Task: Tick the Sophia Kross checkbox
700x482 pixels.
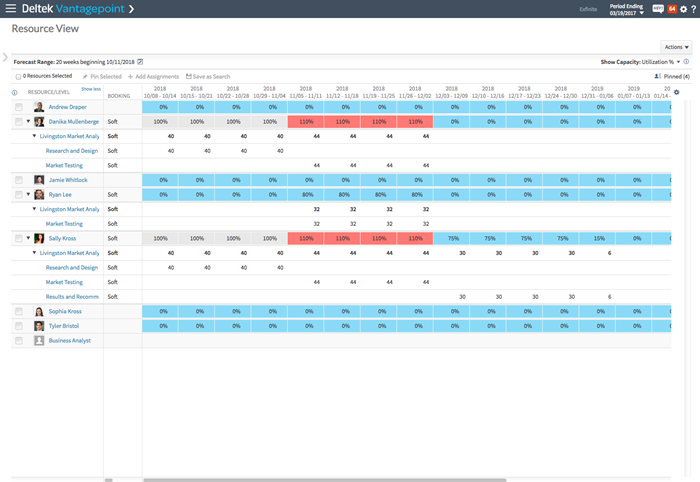Action: point(18,312)
